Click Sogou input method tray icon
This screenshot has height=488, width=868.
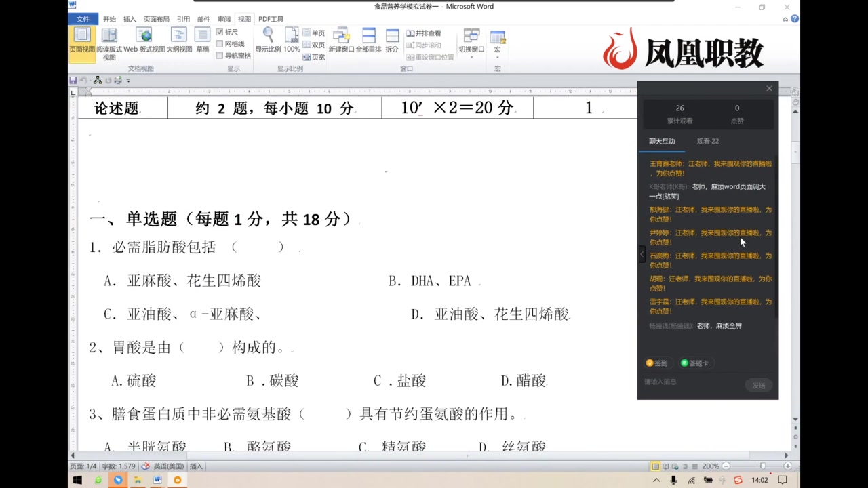(738, 480)
